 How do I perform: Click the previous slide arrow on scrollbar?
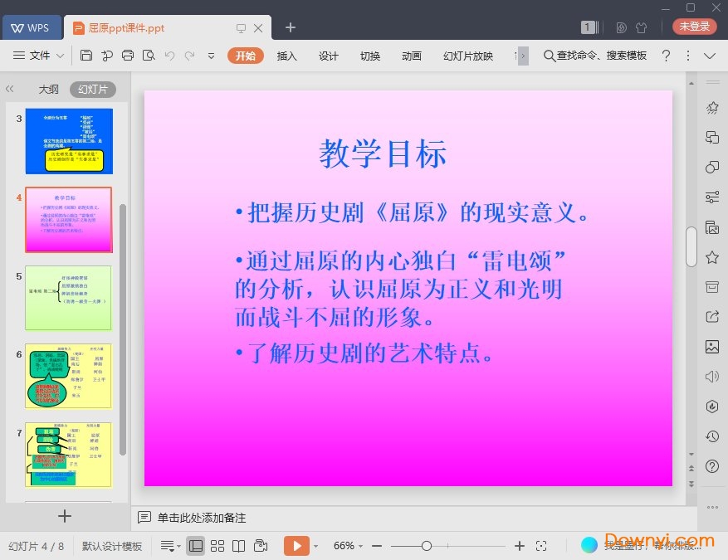tap(691, 469)
